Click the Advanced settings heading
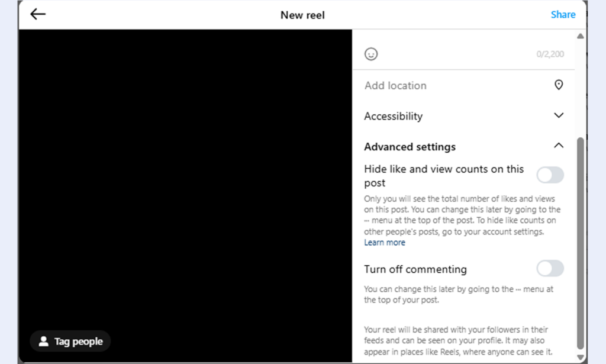606x364 pixels. tap(410, 147)
